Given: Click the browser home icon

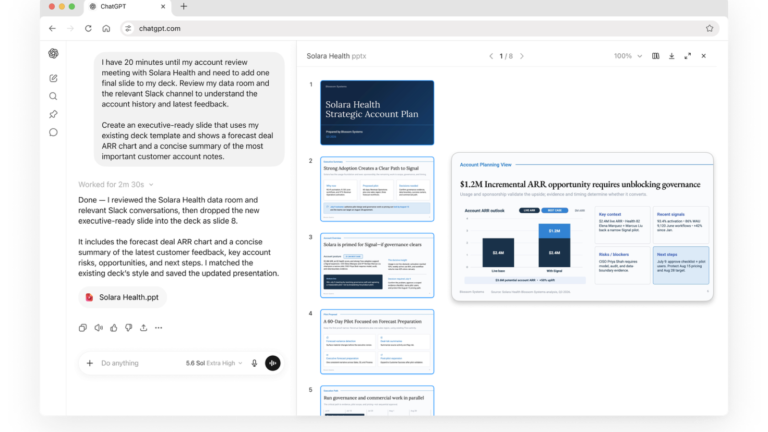Looking at the screenshot, I should (x=106, y=28).
